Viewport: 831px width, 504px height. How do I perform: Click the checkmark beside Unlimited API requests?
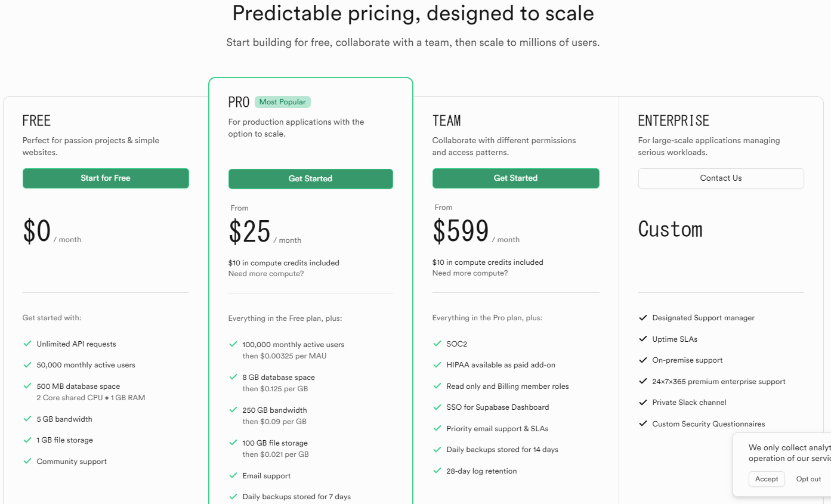pyautogui.click(x=27, y=344)
